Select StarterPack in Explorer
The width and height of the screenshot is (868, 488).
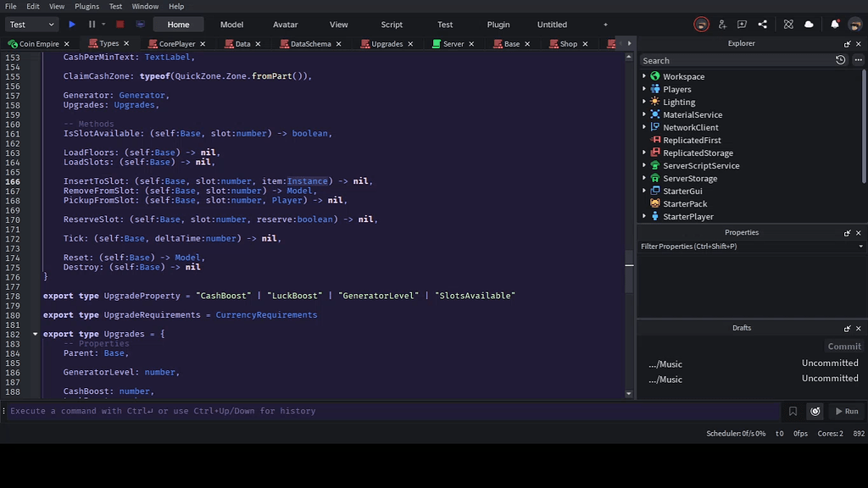coord(685,203)
